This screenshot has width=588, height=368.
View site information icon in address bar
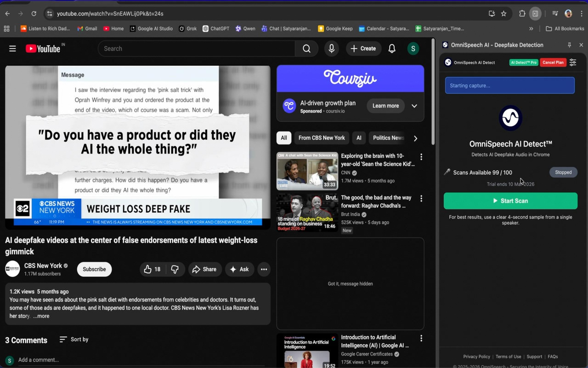coord(50,14)
